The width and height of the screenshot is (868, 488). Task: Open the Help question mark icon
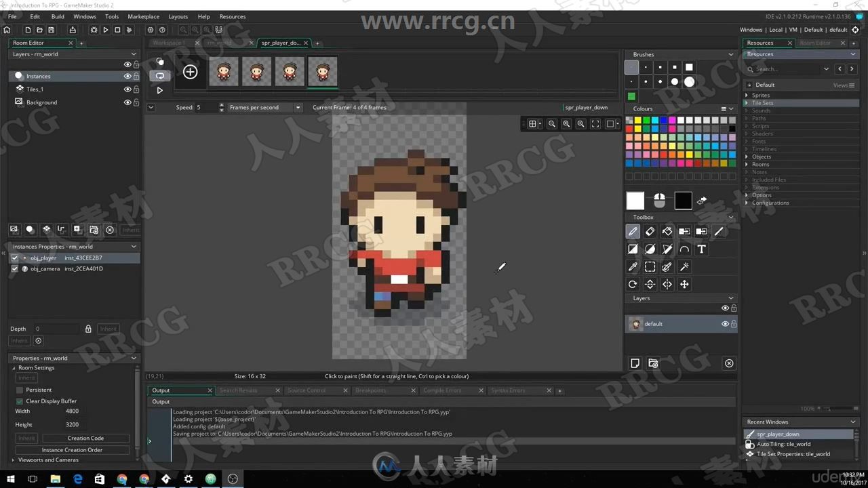point(162,30)
